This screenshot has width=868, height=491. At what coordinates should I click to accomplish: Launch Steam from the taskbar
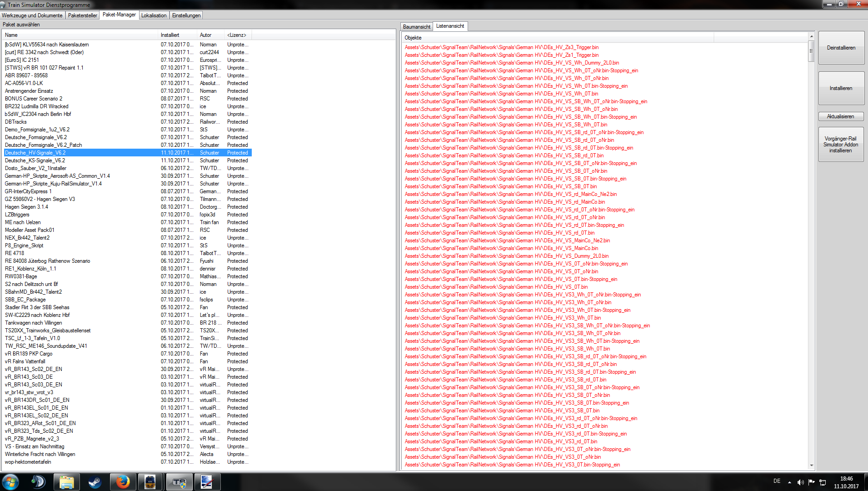pyautogui.click(x=95, y=482)
